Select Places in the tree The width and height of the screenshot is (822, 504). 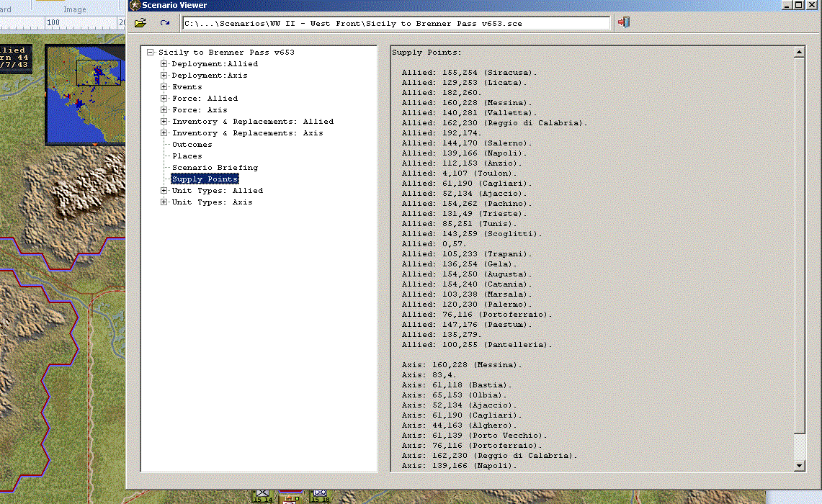187,156
